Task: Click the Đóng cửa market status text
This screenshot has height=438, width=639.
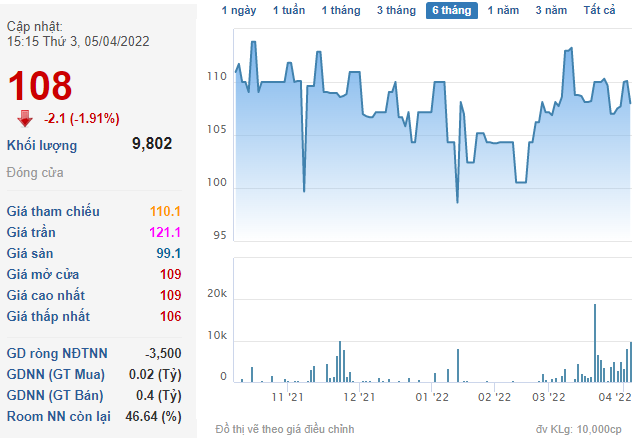Action: [x=35, y=172]
